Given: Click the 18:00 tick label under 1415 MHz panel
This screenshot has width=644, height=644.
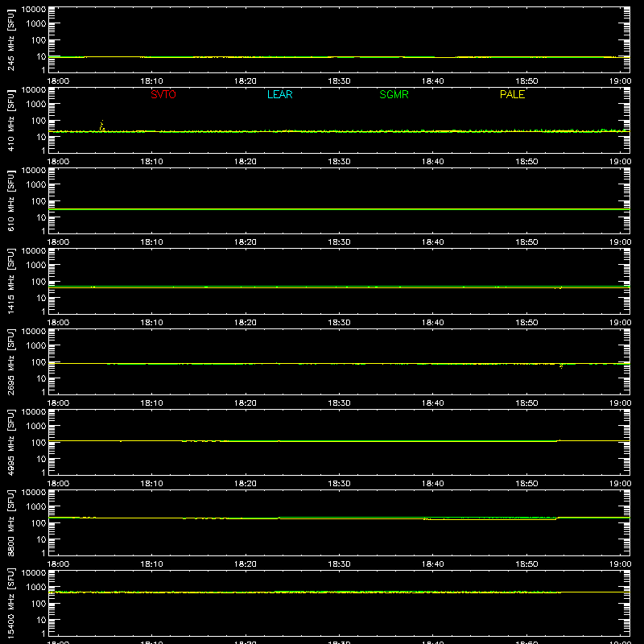Looking at the screenshot, I should pos(58,323).
